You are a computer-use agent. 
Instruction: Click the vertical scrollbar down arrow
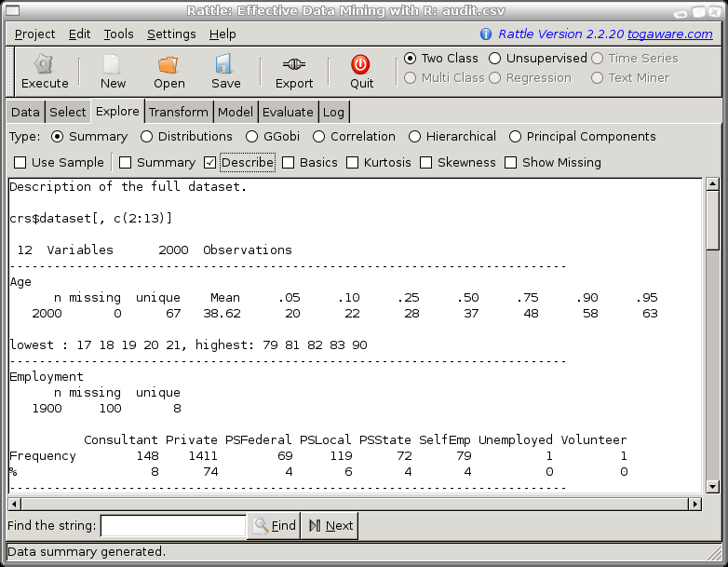point(713,486)
